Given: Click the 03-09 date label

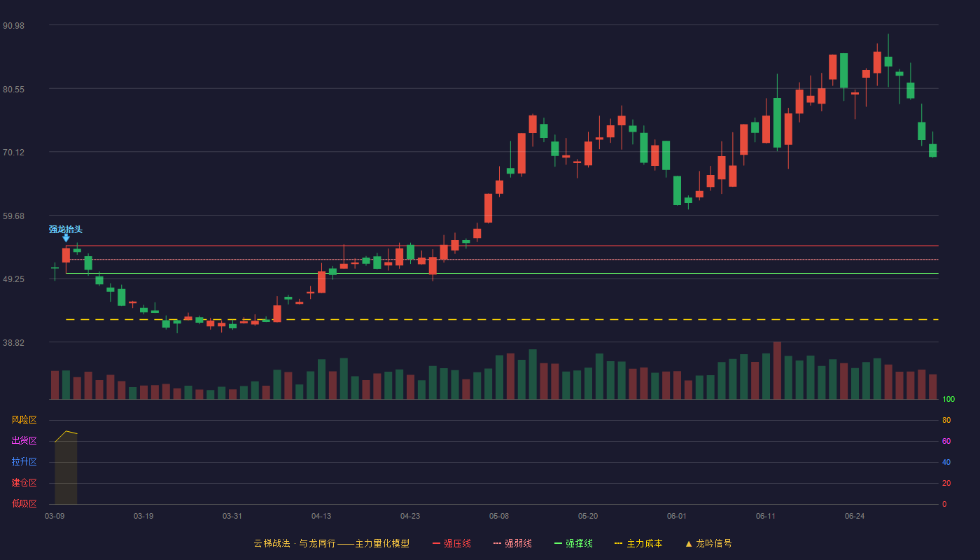Looking at the screenshot, I should click(55, 516).
